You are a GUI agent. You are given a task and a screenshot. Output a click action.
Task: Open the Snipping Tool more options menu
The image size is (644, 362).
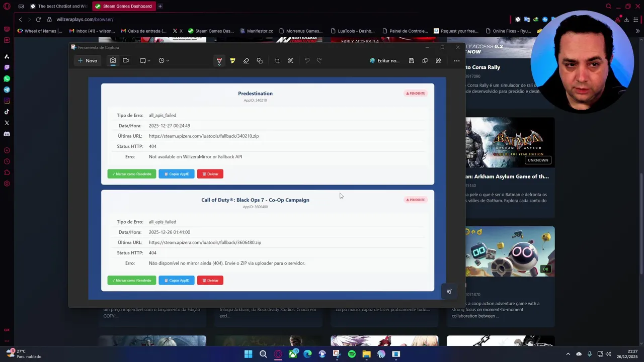coord(457,61)
